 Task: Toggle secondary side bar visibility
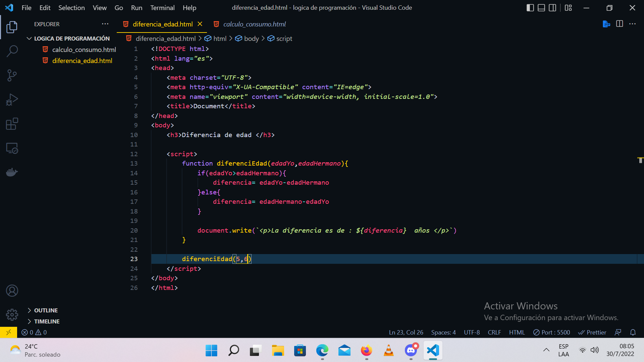[x=552, y=7]
